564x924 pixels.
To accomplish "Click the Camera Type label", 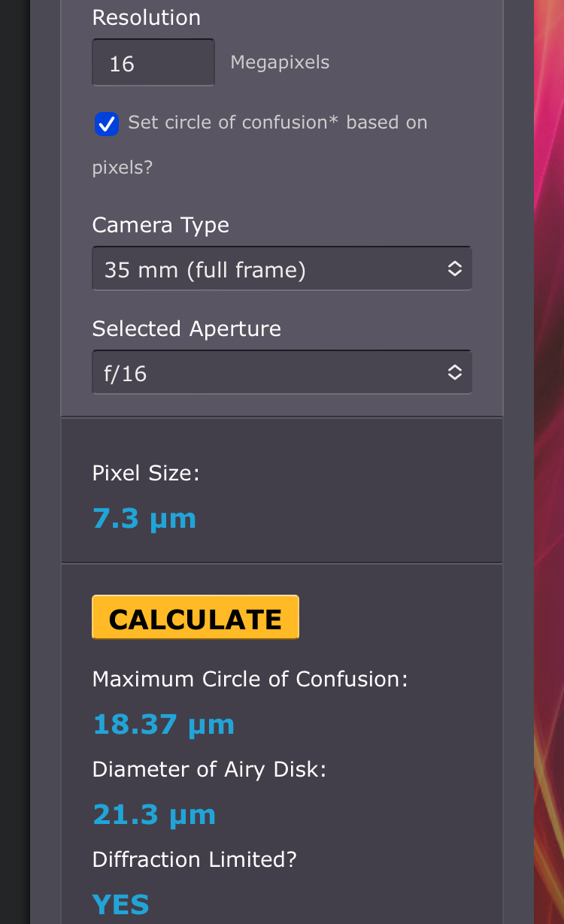I will pyautogui.click(x=160, y=225).
